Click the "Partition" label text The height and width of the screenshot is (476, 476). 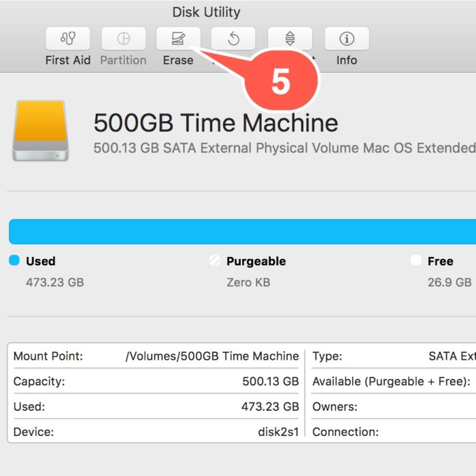click(123, 60)
